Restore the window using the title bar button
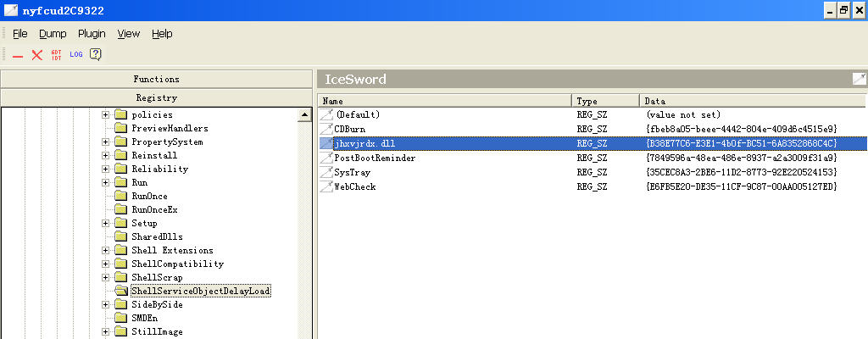This screenshot has width=868, height=339. coord(843,10)
